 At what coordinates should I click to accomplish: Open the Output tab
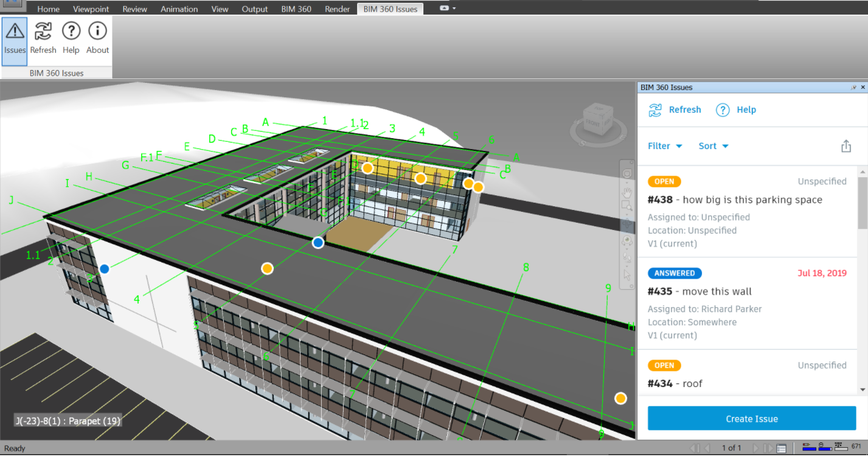(x=255, y=9)
